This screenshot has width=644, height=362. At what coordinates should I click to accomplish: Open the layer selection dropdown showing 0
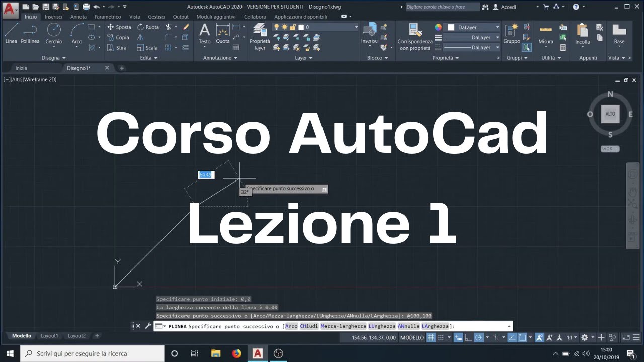click(316, 27)
